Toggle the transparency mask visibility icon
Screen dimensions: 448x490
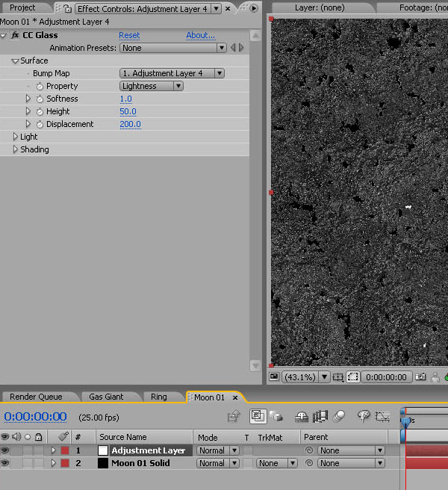[x=352, y=377]
